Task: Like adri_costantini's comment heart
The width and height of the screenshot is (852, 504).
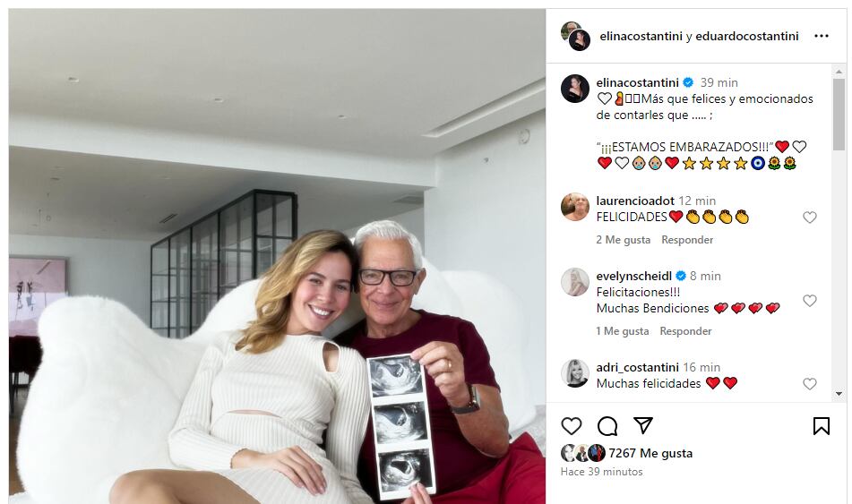Action: click(x=810, y=383)
